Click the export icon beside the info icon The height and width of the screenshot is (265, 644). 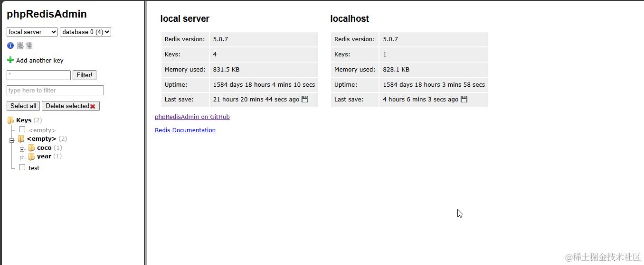(x=20, y=46)
